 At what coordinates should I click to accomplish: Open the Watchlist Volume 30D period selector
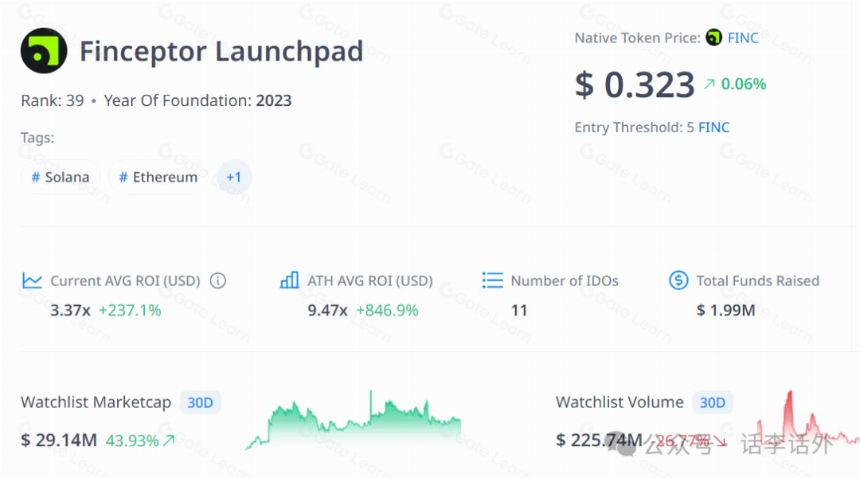(x=712, y=403)
